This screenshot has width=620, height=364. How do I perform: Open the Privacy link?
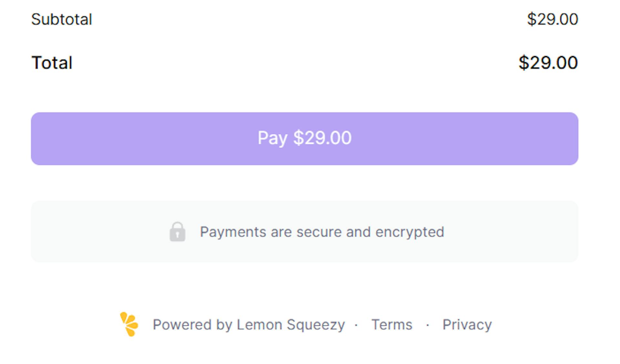[x=467, y=325]
